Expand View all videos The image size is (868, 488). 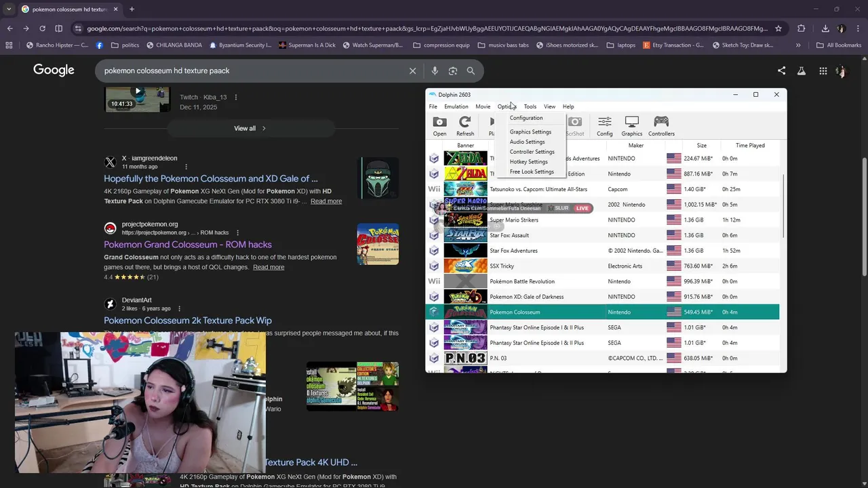(x=250, y=128)
